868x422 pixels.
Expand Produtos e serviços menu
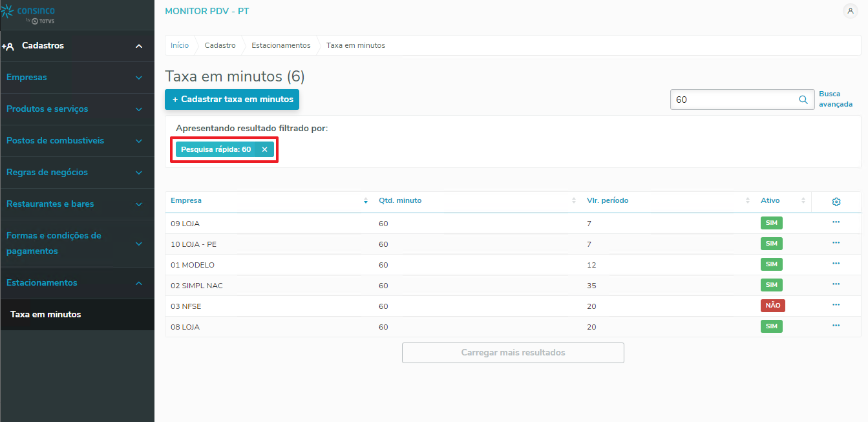coord(77,109)
